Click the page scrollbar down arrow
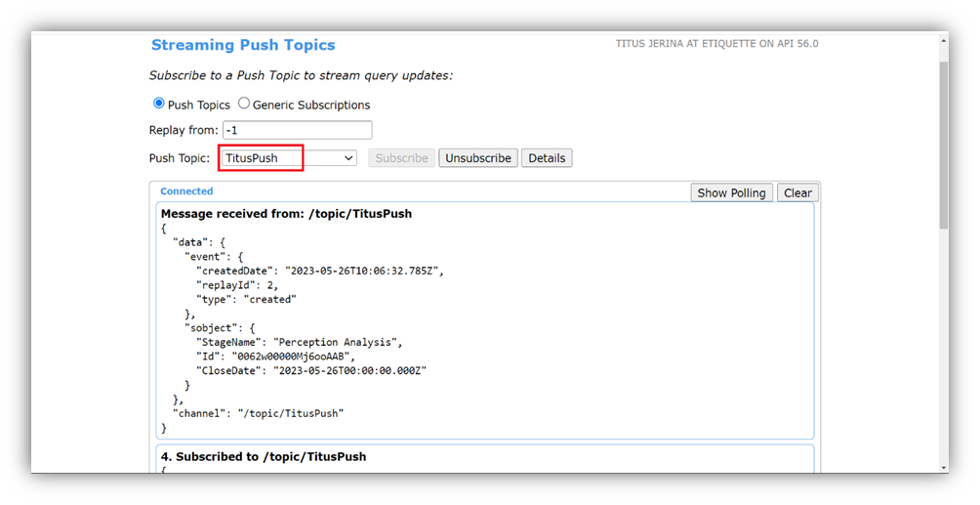 tap(943, 467)
